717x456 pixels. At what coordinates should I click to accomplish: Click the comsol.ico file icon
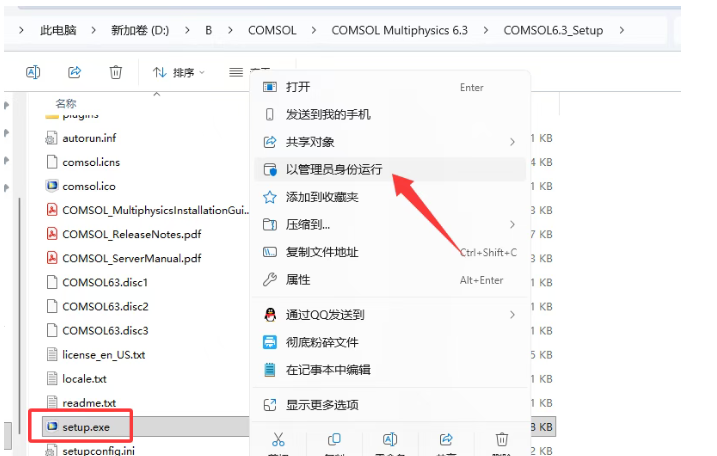coord(52,186)
